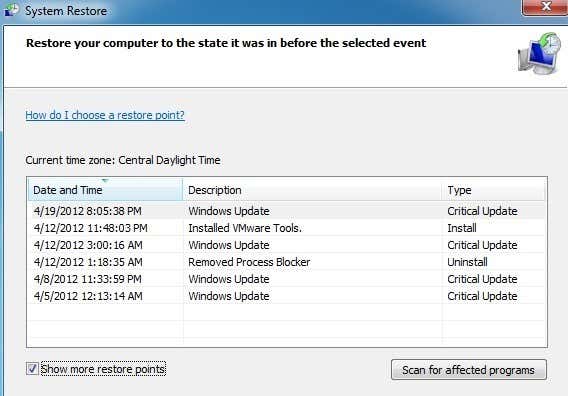Click the Show more restore points label
Viewport: 568px width, 396px height.
(x=103, y=369)
